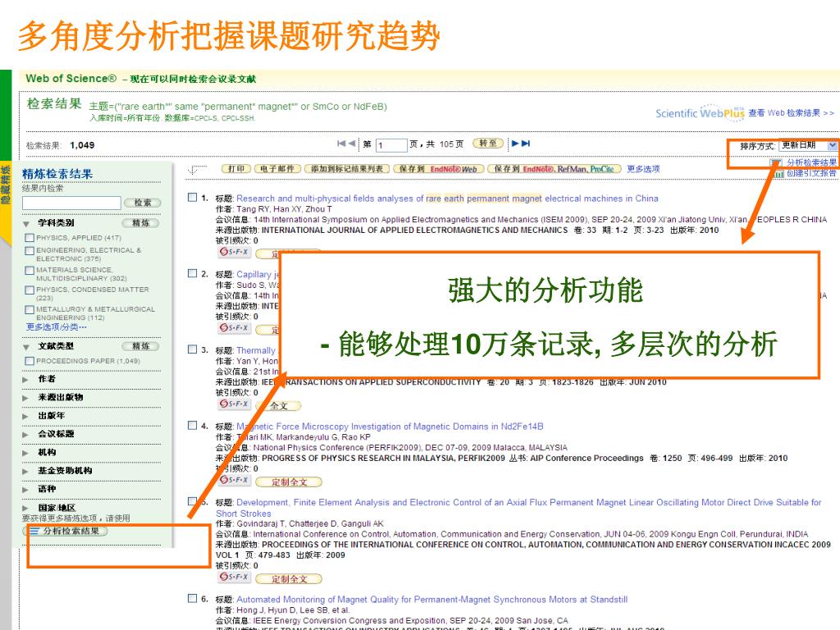Viewport: 840px width, 630px height.
Task: Jump to last page arrow icon
Action: 526,144
